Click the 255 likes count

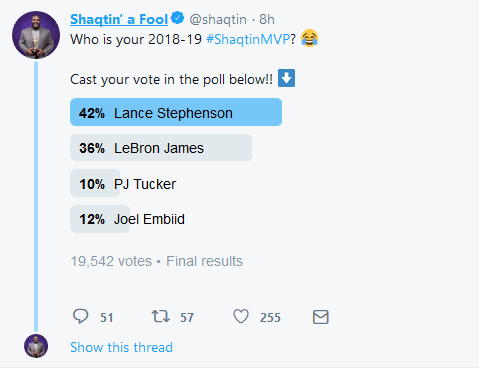[270, 317]
